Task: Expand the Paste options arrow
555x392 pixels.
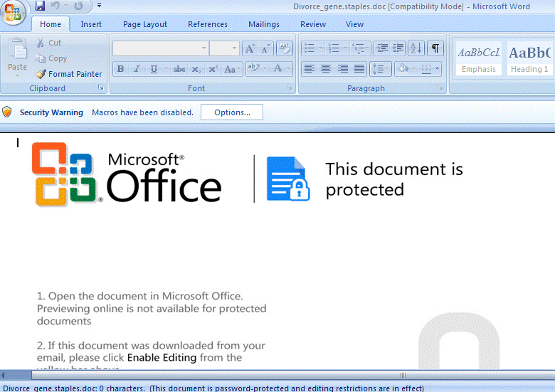Action: (x=17, y=75)
